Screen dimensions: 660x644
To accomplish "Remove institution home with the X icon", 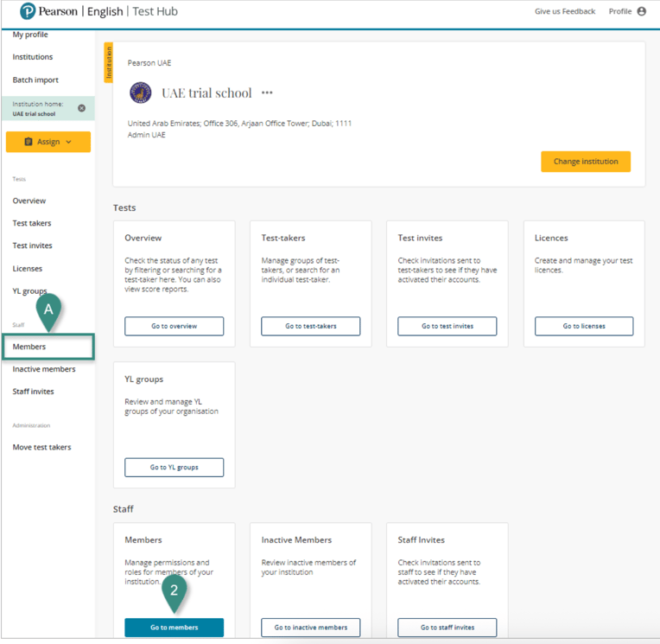I will click(x=82, y=108).
